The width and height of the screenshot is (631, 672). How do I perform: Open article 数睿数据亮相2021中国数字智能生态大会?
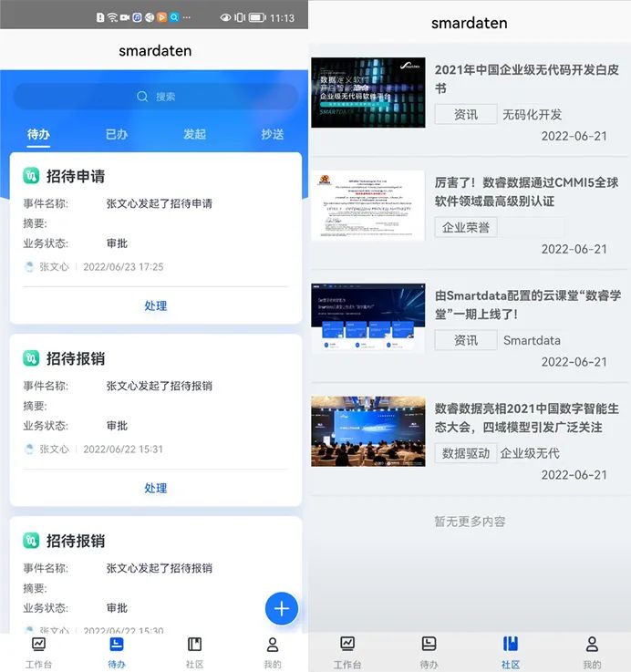(527, 418)
